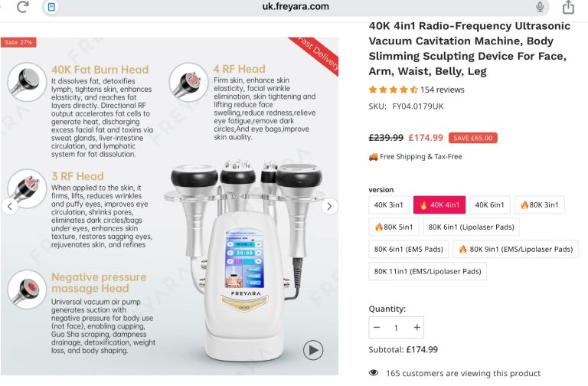Pick 80K 6in1 (Lipolaser Pads) option
Screen dimensions: 588x386
[470, 227]
